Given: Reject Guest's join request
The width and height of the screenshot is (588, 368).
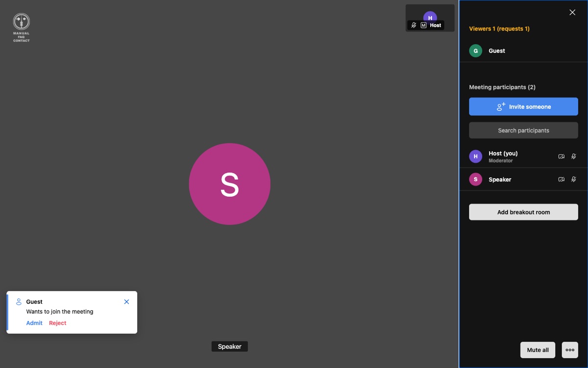Looking at the screenshot, I should click(57, 323).
